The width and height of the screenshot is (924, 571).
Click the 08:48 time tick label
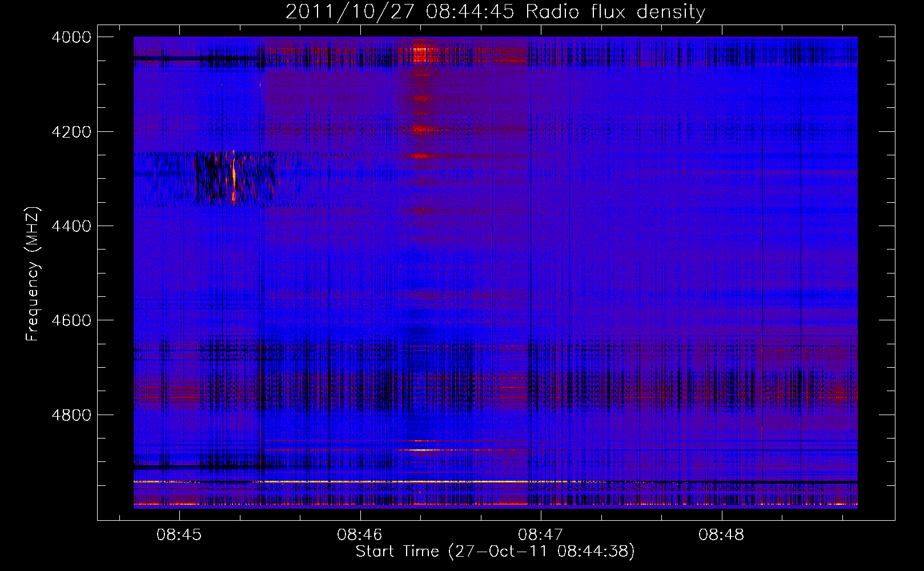coord(721,535)
